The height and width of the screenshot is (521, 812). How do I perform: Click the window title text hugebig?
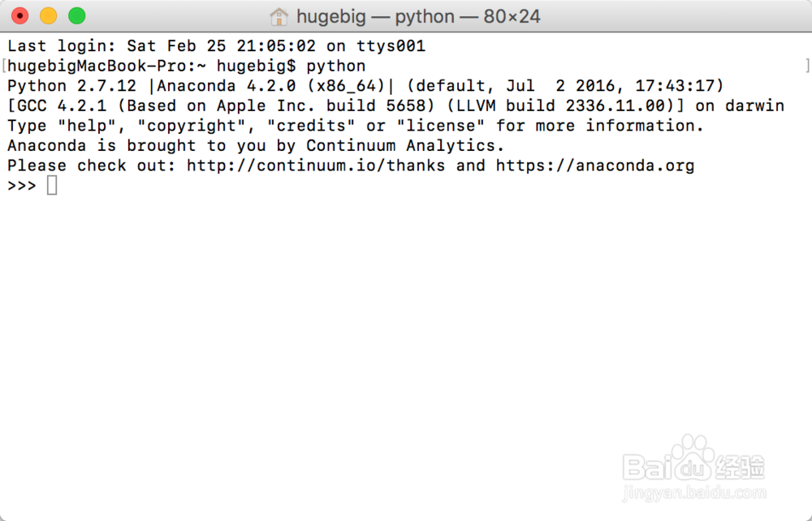pyautogui.click(x=331, y=17)
